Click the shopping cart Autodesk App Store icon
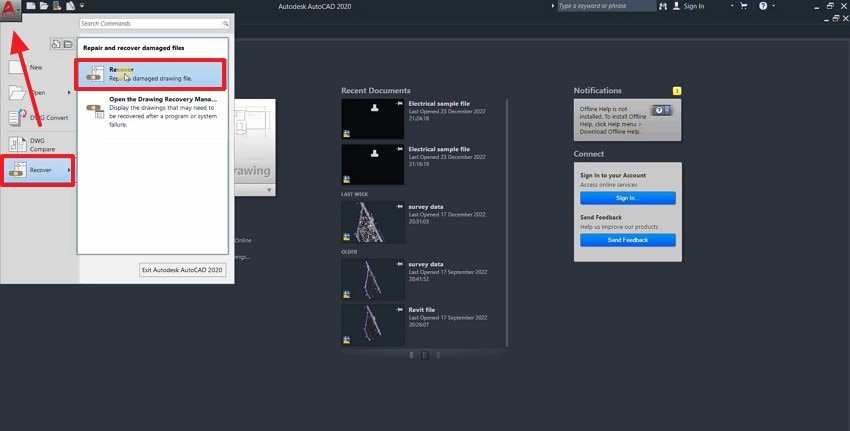 point(744,6)
